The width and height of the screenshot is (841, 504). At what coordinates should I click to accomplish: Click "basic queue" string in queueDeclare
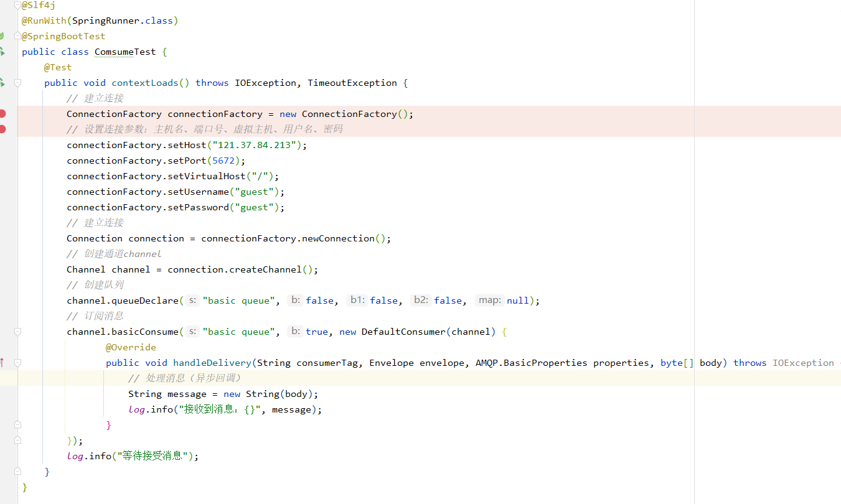240,301
